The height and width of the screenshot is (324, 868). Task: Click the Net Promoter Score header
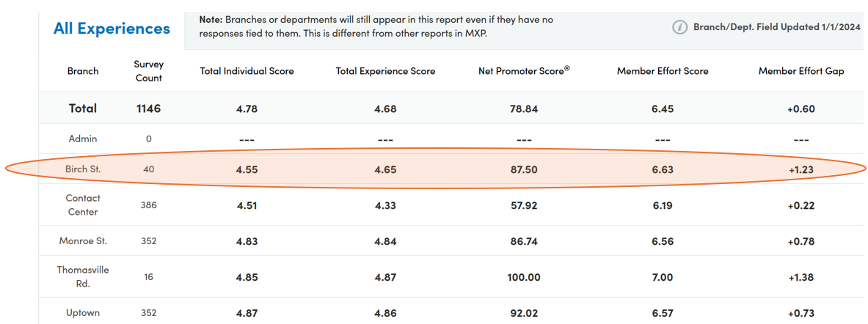pyautogui.click(x=524, y=71)
